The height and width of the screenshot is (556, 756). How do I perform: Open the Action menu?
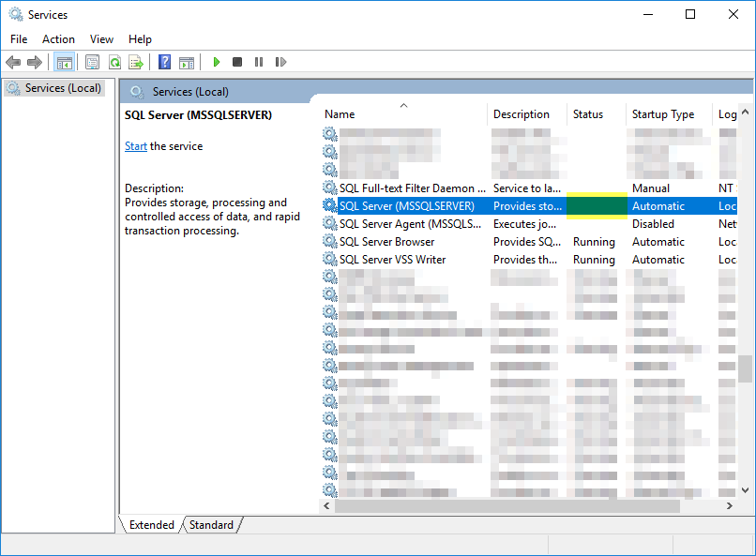[x=58, y=39]
